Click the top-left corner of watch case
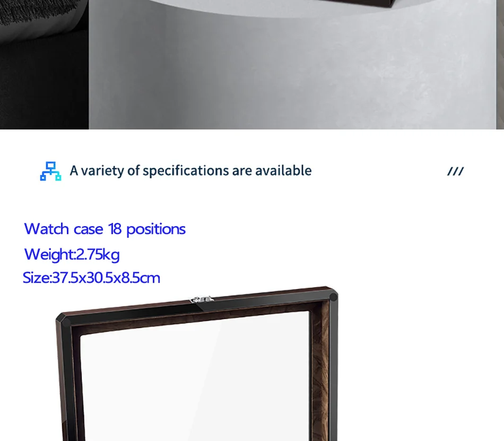Image resolution: width=504 pixels, height=441 pixels. click(x=62, y=319)
